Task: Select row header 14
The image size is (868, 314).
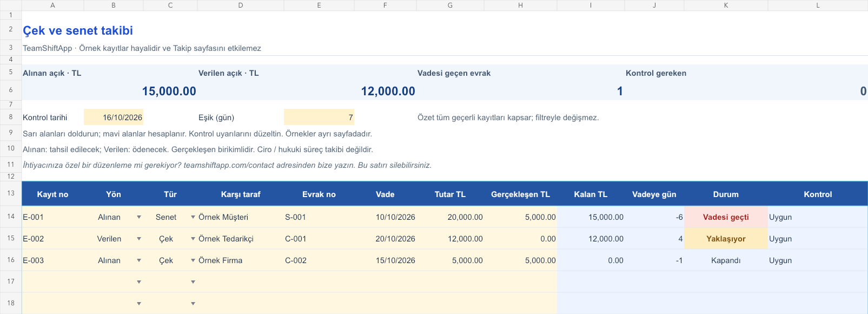Action: point(11,217)
